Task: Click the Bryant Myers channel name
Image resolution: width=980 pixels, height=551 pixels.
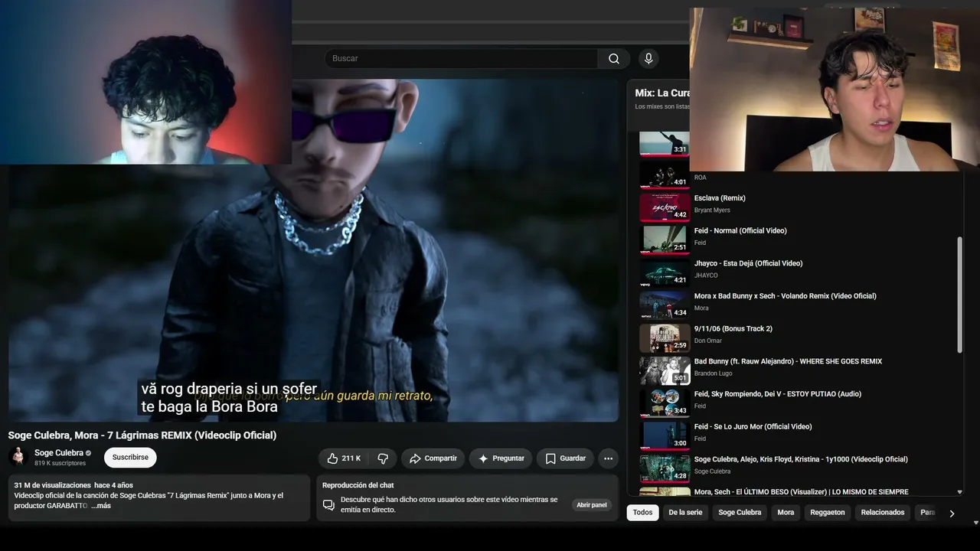Action: (712, 210)
